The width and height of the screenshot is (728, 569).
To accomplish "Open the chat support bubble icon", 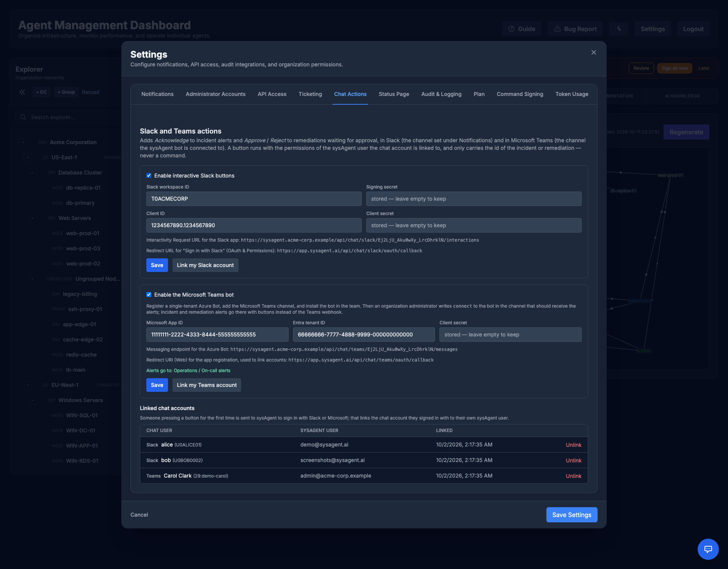I will click(708, 549).
